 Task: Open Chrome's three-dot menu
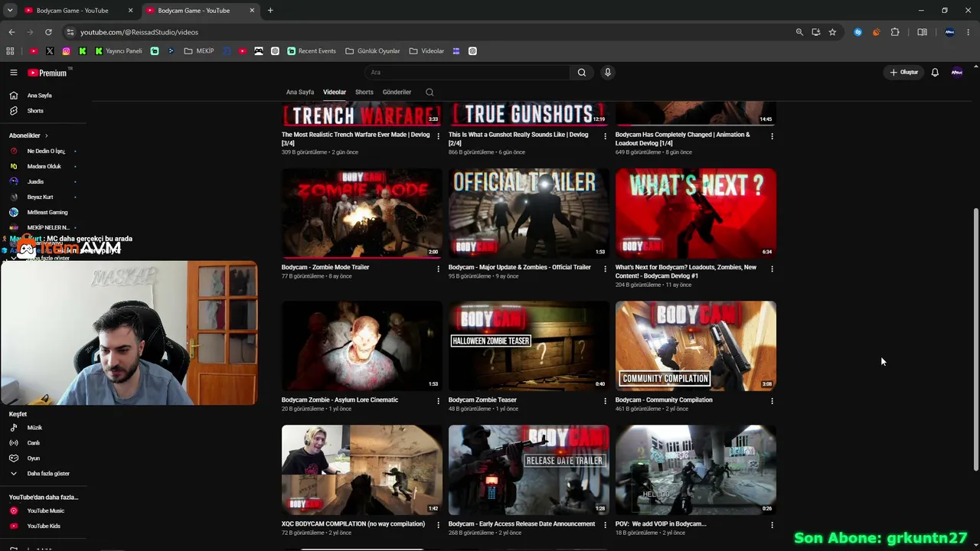(x=969, y=32)
